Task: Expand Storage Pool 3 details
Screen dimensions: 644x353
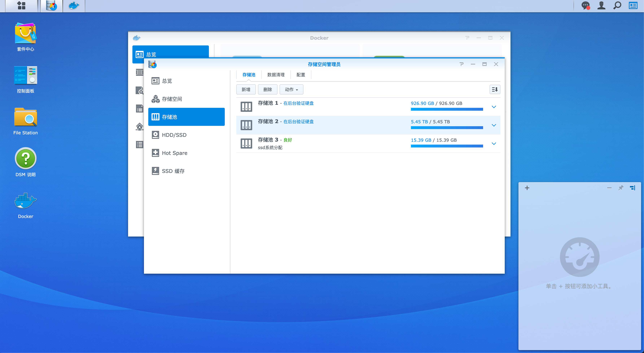Action: [x=494, y=144]
